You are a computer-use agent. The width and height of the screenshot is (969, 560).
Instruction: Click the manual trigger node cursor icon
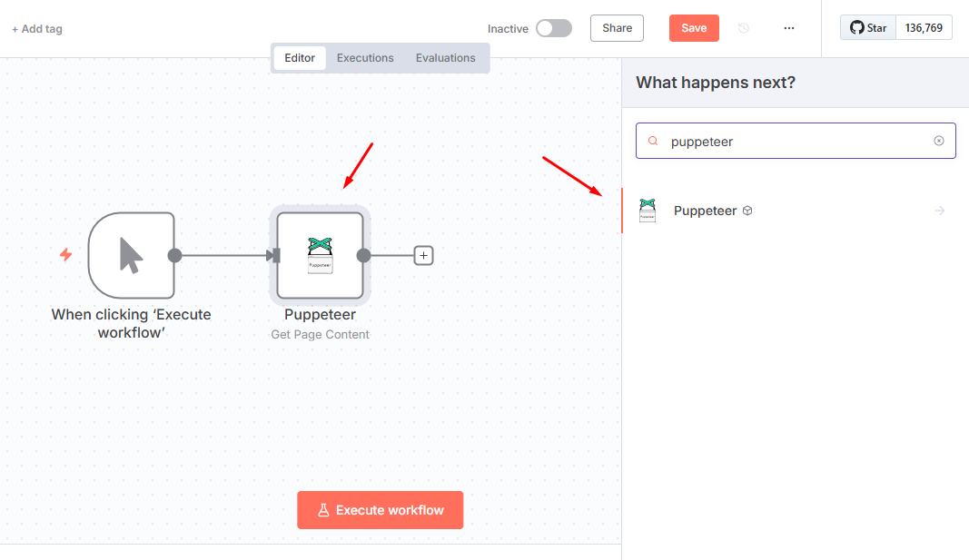coord(131,255)
